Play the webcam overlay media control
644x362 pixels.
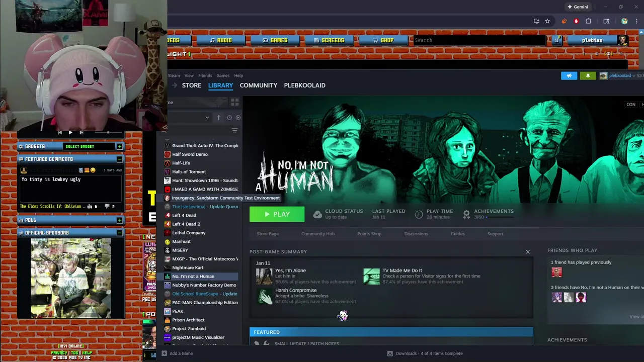[x=70, y=133]
